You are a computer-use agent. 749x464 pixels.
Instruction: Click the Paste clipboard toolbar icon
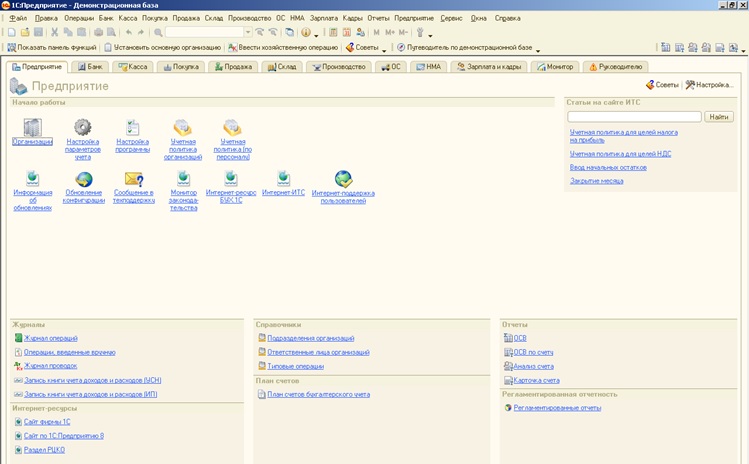(82, 32)
